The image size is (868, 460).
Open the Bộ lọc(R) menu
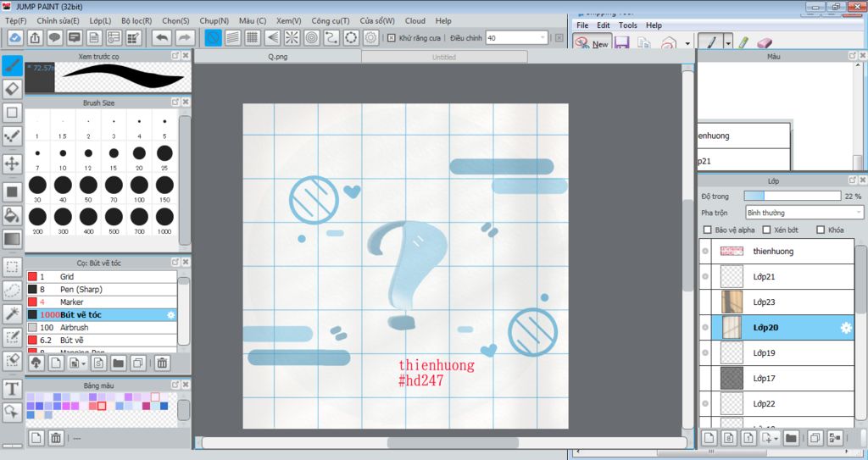pyautogui.click(x=136, y=20)
